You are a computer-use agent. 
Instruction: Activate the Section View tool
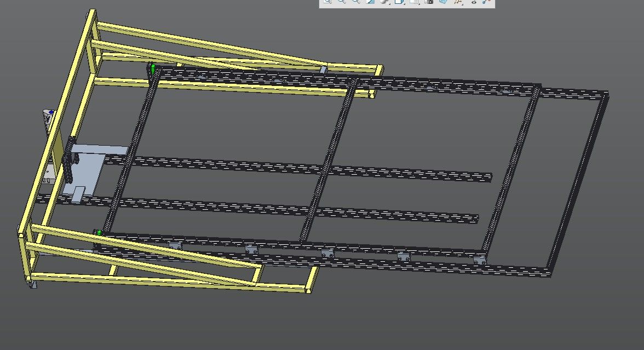pos(370,2)
